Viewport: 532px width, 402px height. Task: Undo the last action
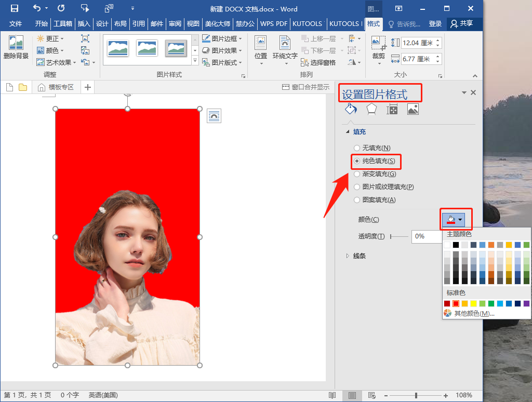click(37, 8)
